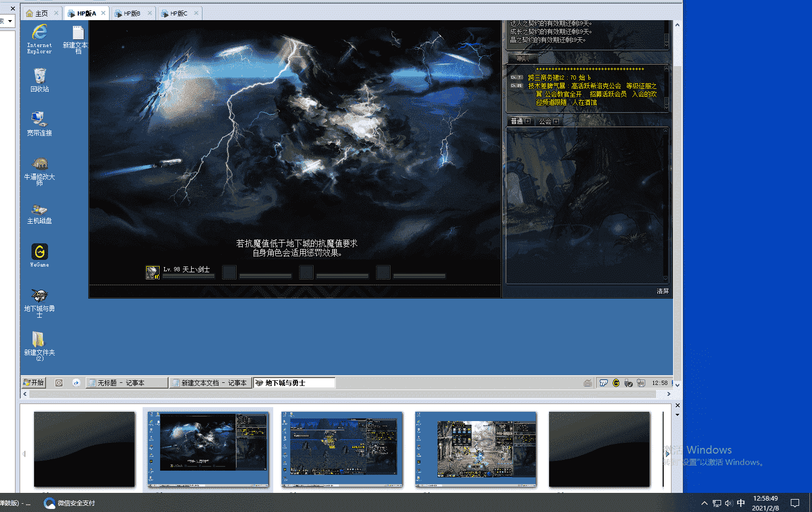This screenshot has width=812, height=512.
Task: Switch to 无标题 - 记事本 taskbar window
Action: [127, 383]
